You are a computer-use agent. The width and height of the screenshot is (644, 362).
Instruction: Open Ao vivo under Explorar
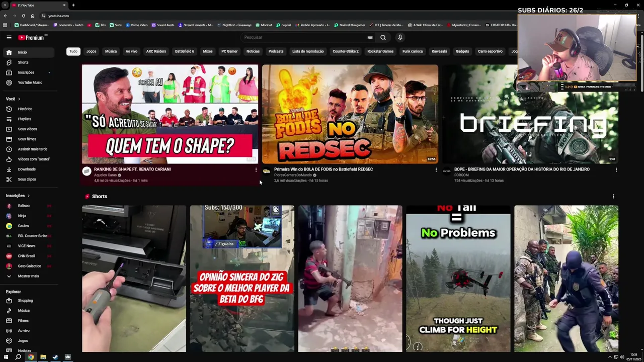(29, 330)
